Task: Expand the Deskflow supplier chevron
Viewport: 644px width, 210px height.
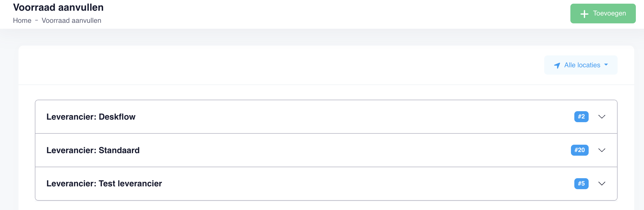Action: pos(602,117)
